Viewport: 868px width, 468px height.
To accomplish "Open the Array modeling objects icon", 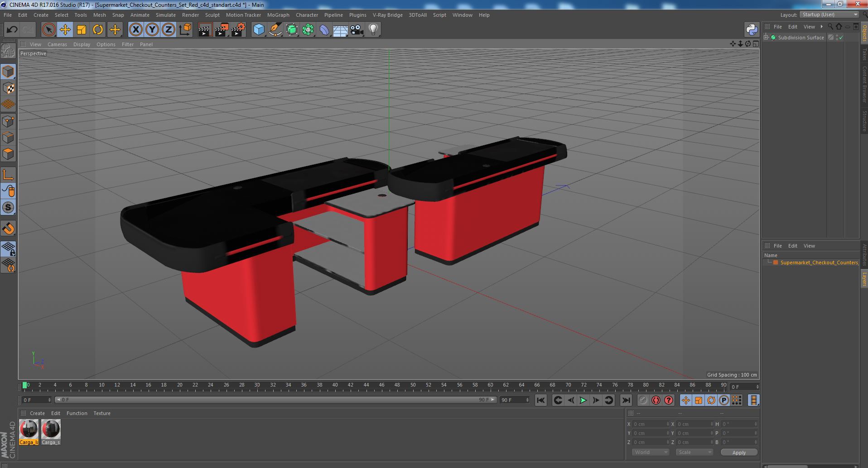I will (x=308, y=30).
